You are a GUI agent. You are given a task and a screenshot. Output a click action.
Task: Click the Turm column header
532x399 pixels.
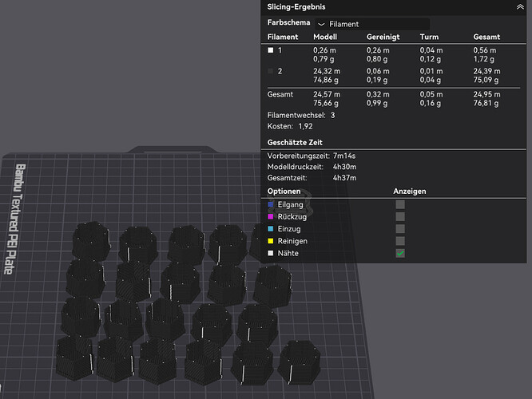click(429, 37)
